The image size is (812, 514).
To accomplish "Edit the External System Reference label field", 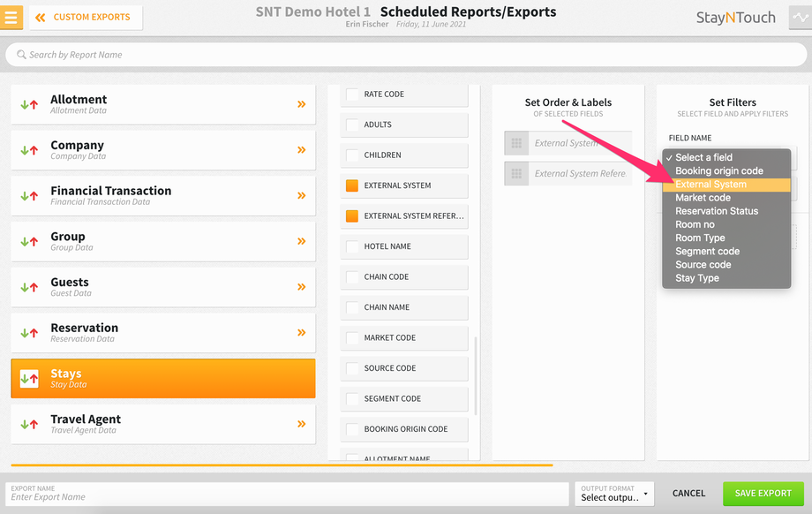I will tap(580, 174).
